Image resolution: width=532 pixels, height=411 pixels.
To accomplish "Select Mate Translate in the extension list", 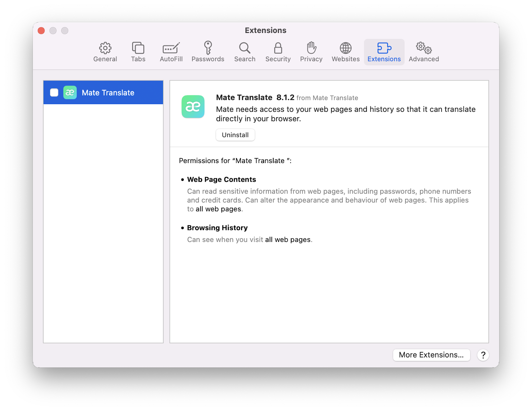I will click(108, 93).
